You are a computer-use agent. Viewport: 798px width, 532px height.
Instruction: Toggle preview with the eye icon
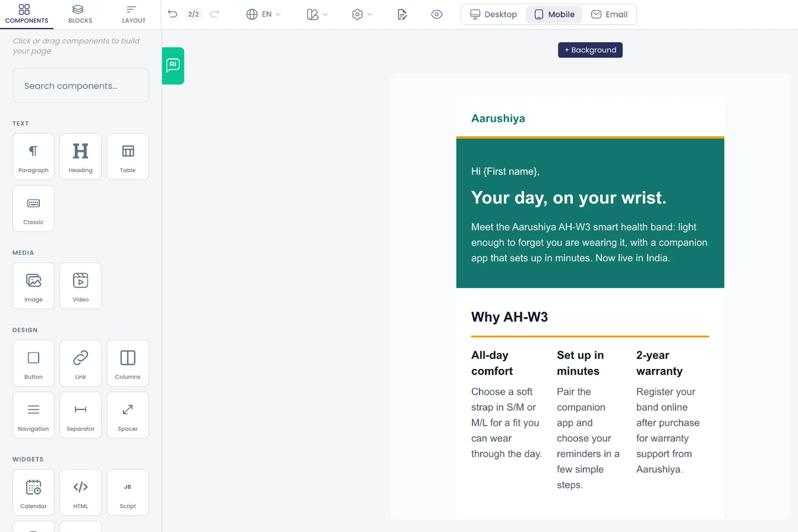tap(437, 15)
